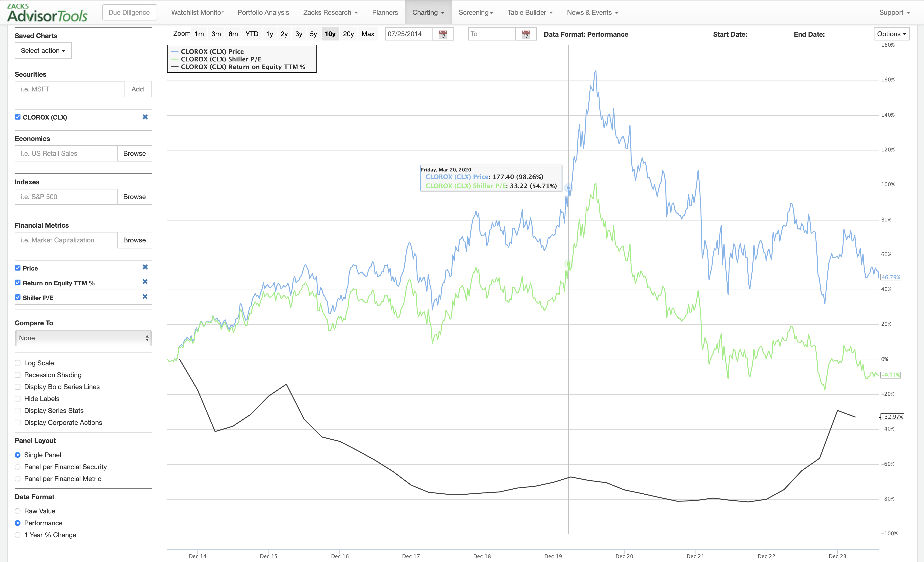Screen dimensions: 924x562
Task: Remove the Price metric using its X icon
Action: tap(145, 267)
